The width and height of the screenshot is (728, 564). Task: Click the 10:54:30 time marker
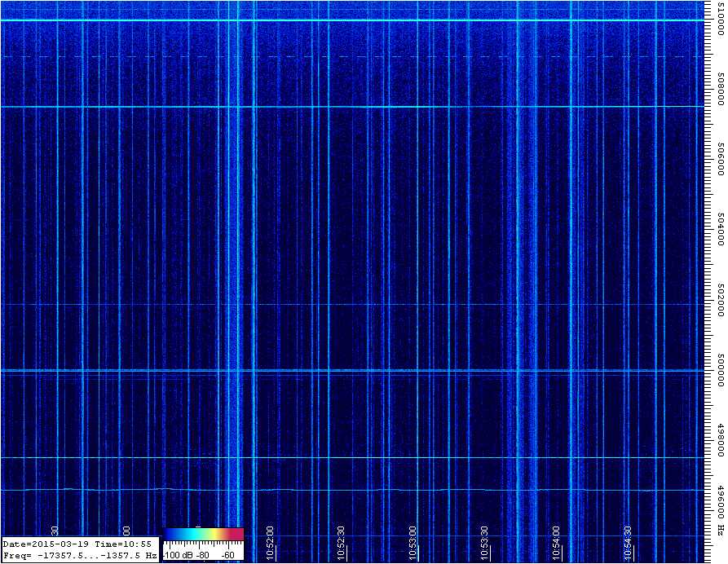[x=628, y=544]
